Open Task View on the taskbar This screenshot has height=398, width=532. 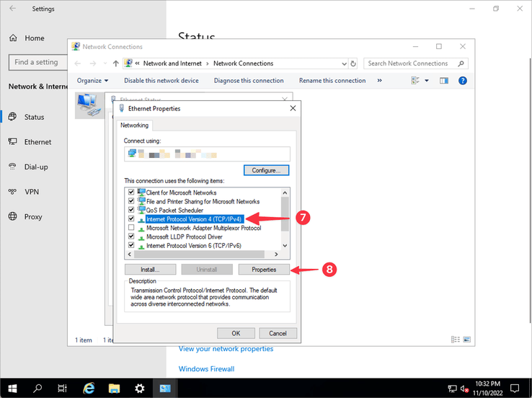pyautogui.click(x=63, y=388)
